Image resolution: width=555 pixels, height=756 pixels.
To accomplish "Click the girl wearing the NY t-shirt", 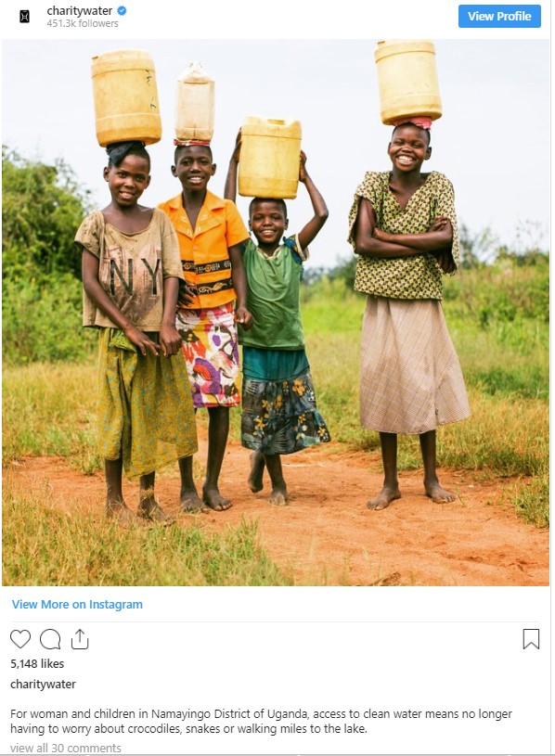I will tap(133, 333).
